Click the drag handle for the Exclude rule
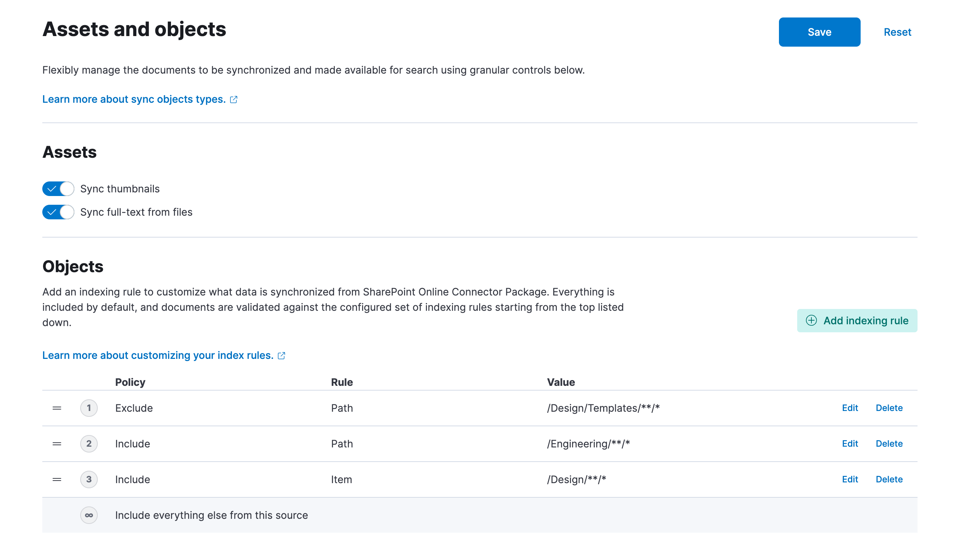The image size is (958, 560). (56, 408)
